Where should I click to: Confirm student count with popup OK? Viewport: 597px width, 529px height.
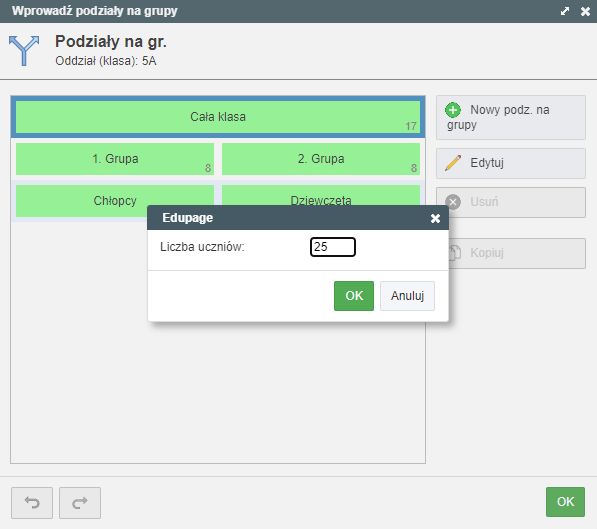coord(354,296)
